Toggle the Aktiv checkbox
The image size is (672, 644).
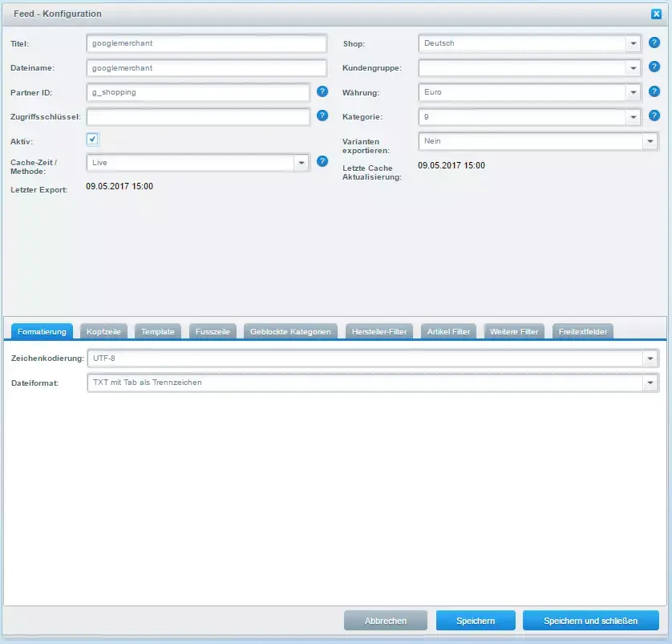pyautogui.click(x=93, y=140)
